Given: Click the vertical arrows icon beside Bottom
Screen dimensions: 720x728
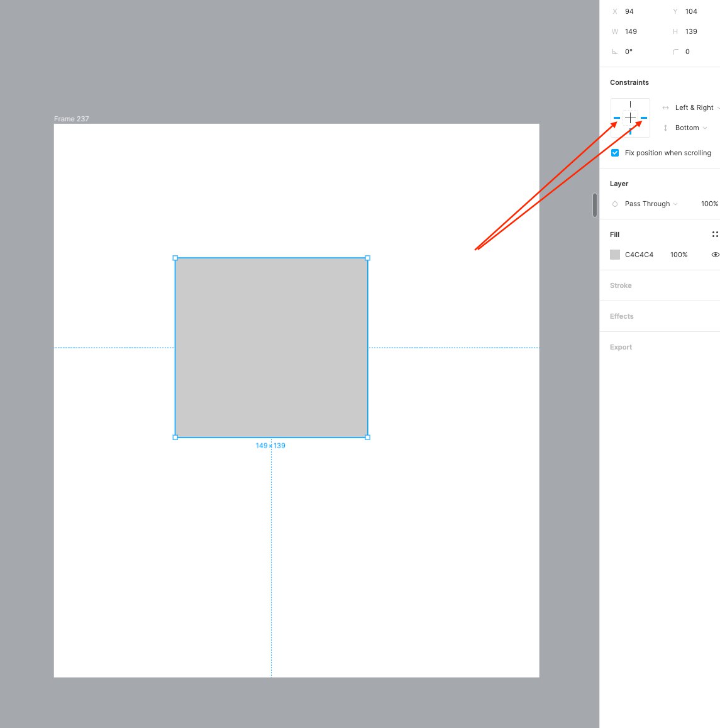Looking at the screenshot, I should click(x=665, y=128).
